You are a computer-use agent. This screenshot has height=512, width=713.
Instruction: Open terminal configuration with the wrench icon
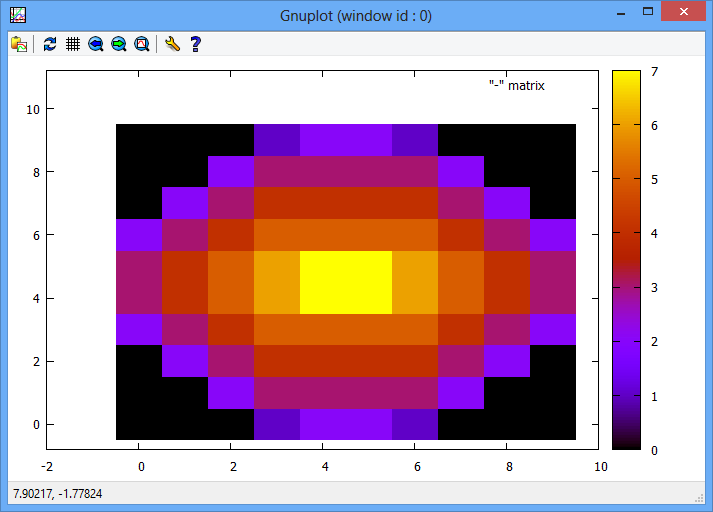[x=172, y=44]
